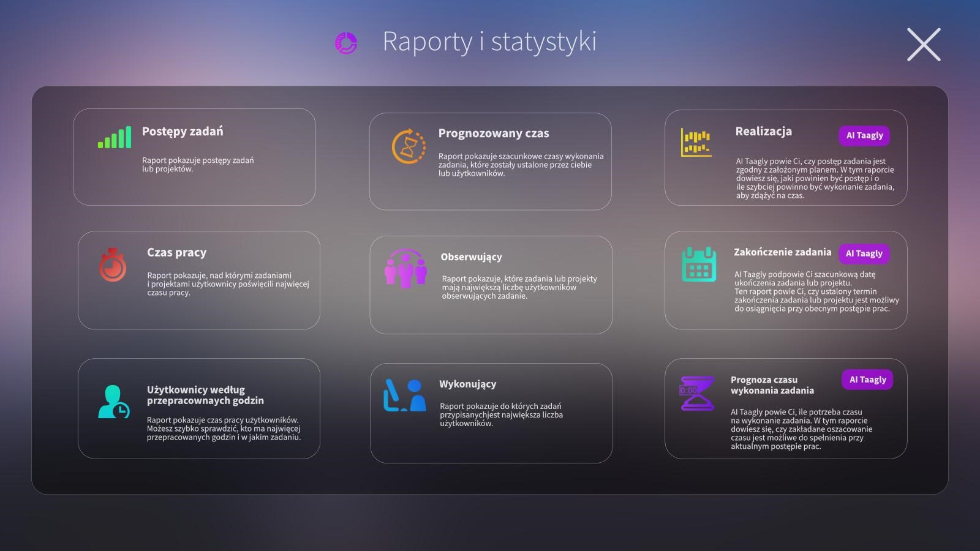
Task: Click the purple hourglass Prognoza czasu icon
Action: click(x=697, y=393)
